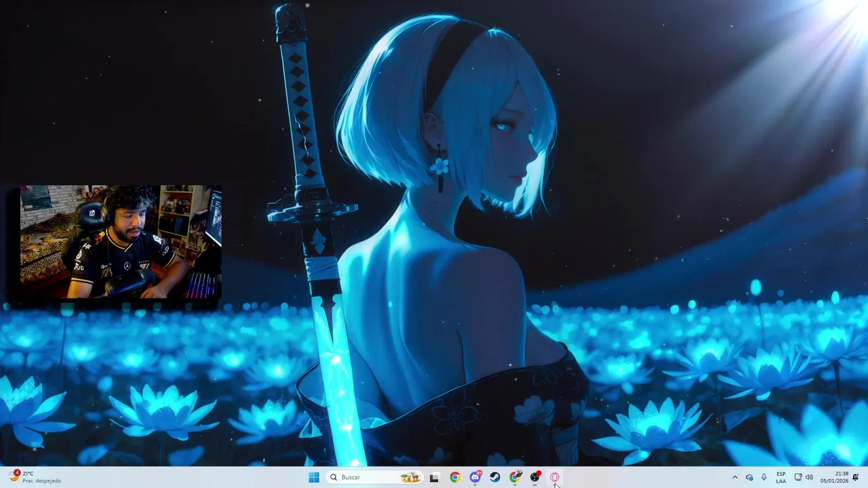Open Discord with the notification badge

click(475, 477)
